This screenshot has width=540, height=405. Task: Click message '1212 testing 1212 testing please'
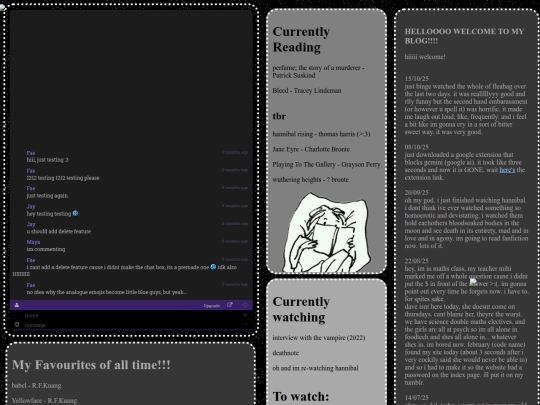click(63, 178)
